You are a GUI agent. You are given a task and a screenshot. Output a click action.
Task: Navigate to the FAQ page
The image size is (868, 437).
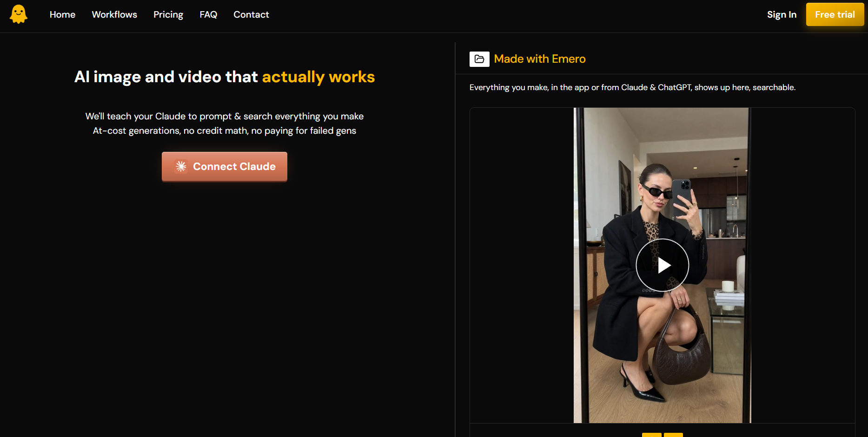(x=208, y=14)
